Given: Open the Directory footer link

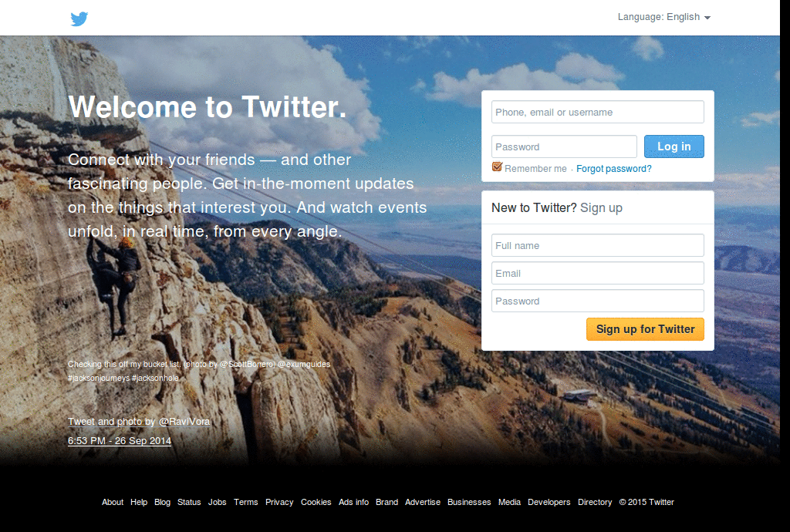Looking at the screenshot, I should (x=595, y=502).
